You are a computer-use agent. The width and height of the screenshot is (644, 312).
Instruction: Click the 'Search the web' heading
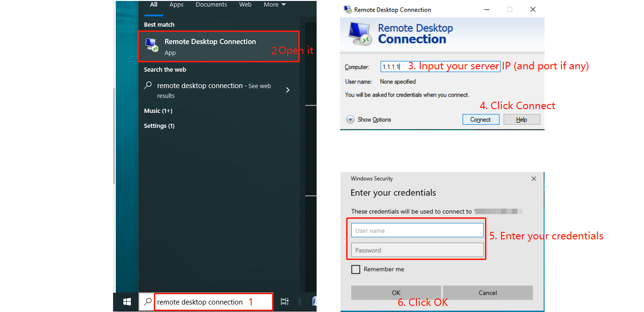pyautogui.click(x=165, y=69)
